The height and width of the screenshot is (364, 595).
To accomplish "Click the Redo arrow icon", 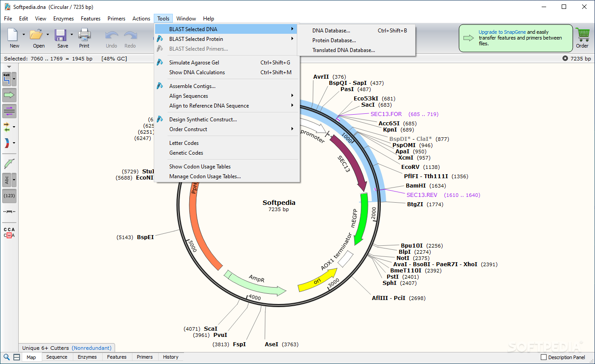I will point(130,36).
